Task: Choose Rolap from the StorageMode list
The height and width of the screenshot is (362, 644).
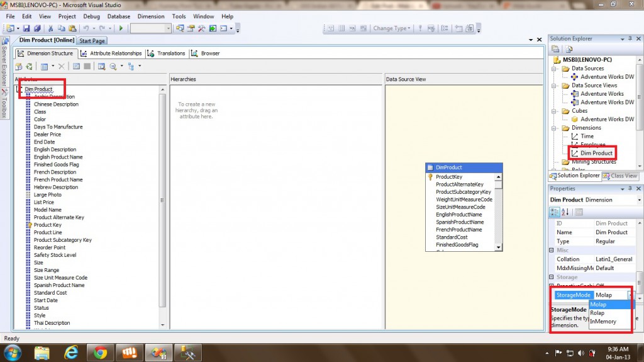Action: pos(597,313)
